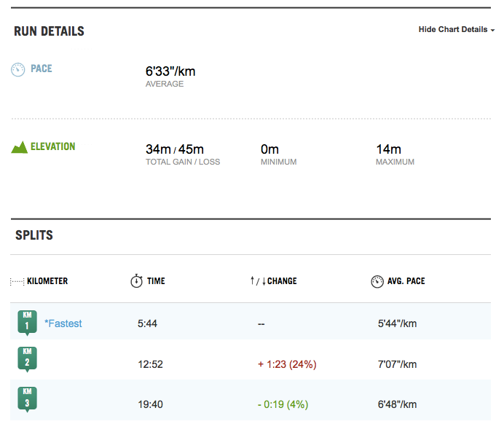Click the + 1:23 (24%) change value
This screenshot has width=504, height=432.
click(287, 364)
